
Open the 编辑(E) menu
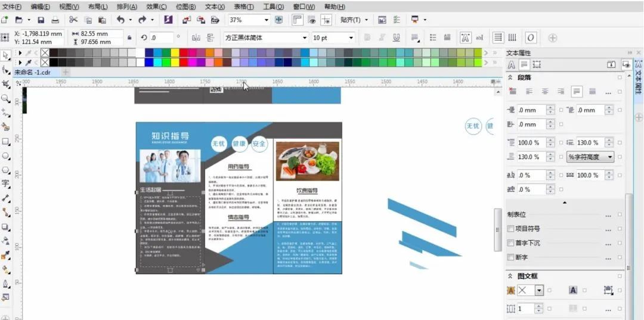pyautogui.click(x=41, y=7)
